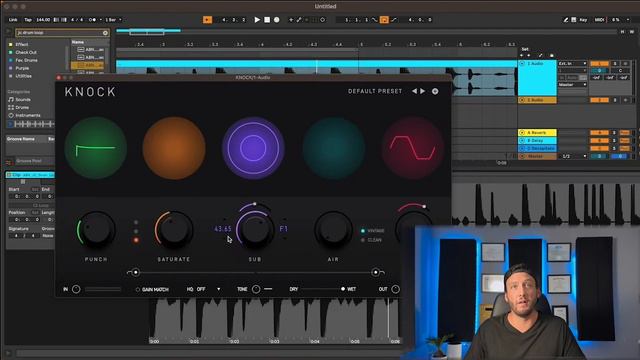Click the orange Saturate orb
Image resolution: width=640 pixels, height=360 pixels.
click(x=174, y=148)
